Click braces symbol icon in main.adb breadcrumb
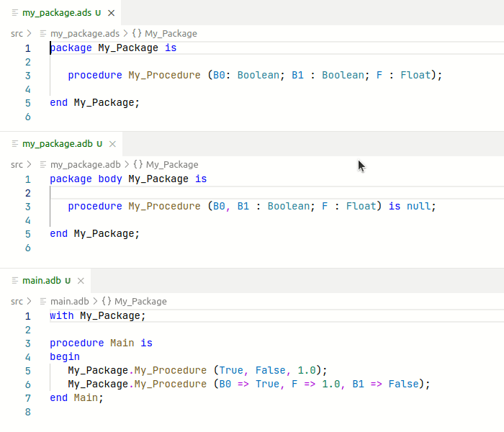This screenshot has width=504, height=432. point(107,302)
